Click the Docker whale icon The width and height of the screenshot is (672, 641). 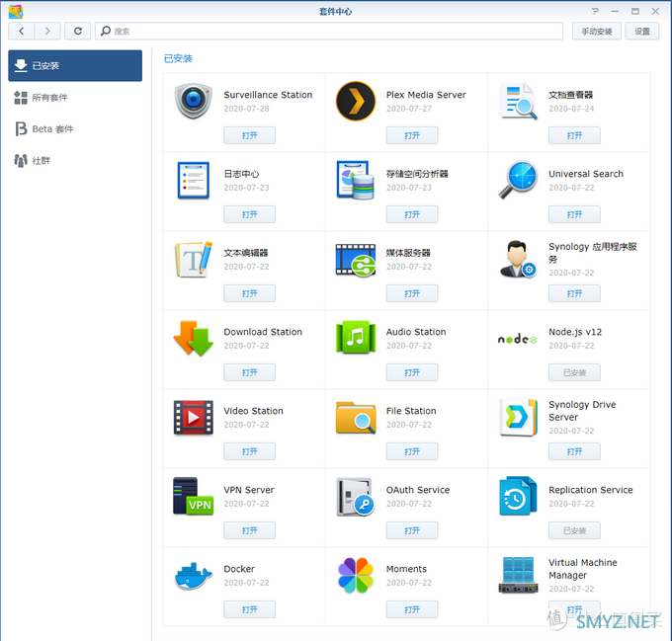point(194,576)
